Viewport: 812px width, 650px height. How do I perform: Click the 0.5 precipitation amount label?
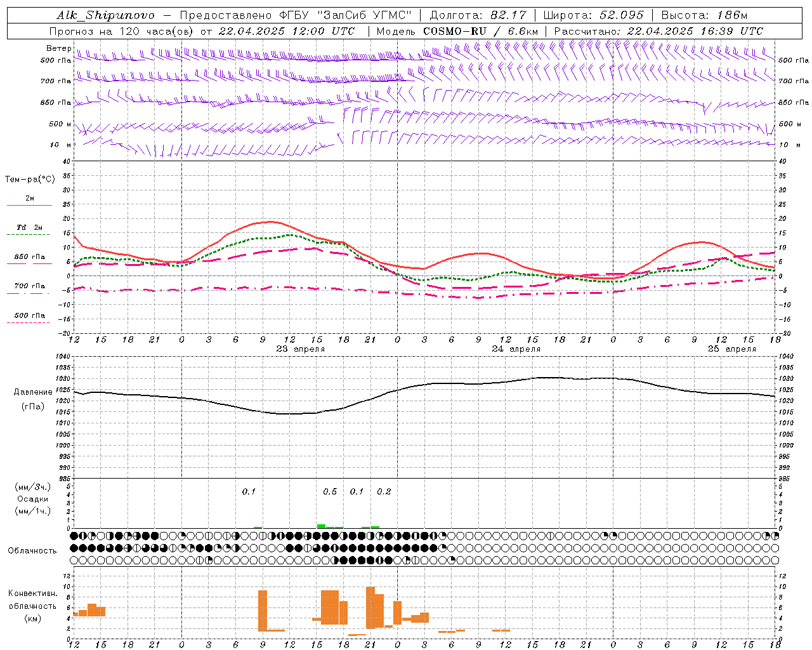[330, 492]
